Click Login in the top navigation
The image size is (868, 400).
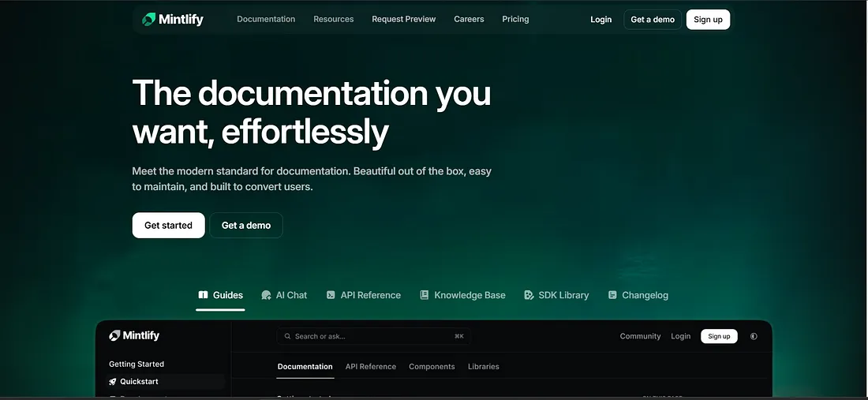pyautogui.click(x=600, y=20)
